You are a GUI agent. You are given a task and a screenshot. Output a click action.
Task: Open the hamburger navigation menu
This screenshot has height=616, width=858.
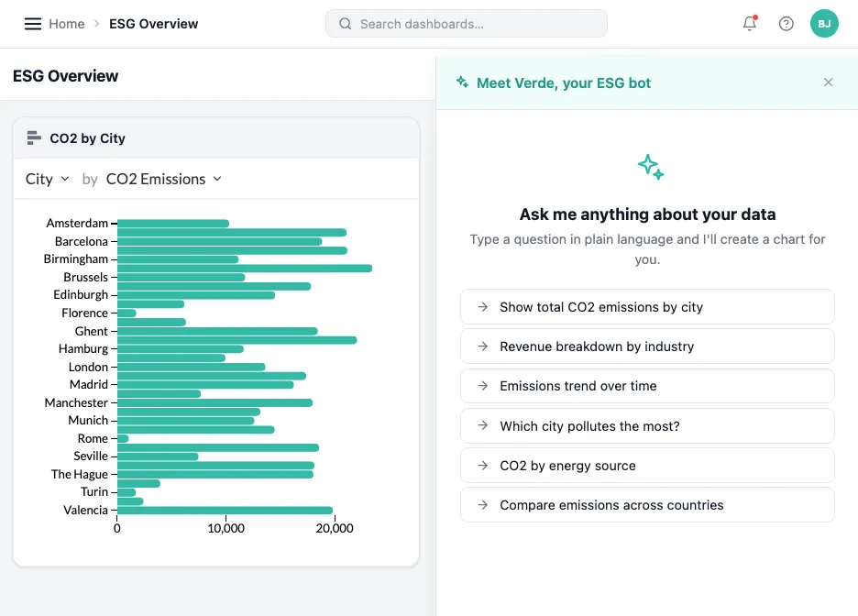(x=33, y=24)
